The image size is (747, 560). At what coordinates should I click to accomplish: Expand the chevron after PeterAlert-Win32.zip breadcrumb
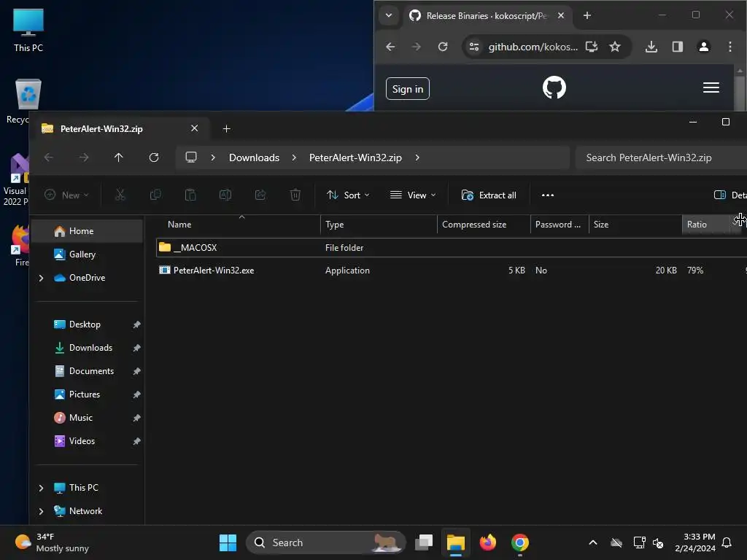pyautogui.click(x=417, y=157)
